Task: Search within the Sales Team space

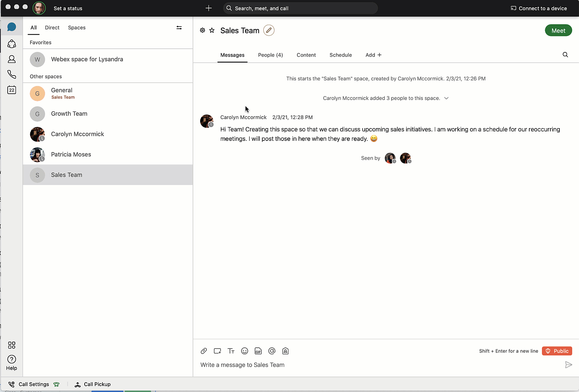Action: [565, 55]
